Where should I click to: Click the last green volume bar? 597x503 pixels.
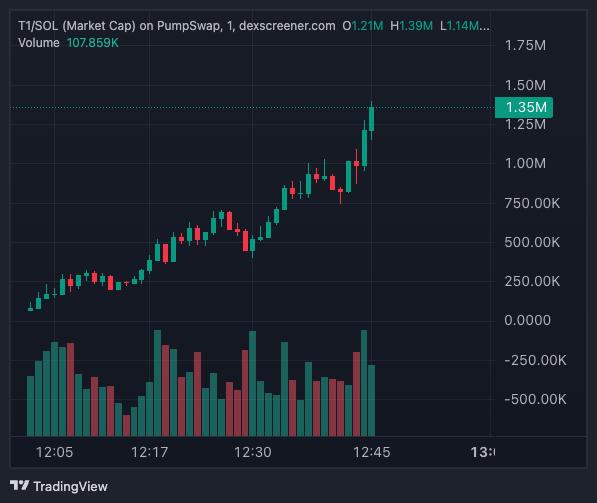pyautogui.click(x=372, y=400)
